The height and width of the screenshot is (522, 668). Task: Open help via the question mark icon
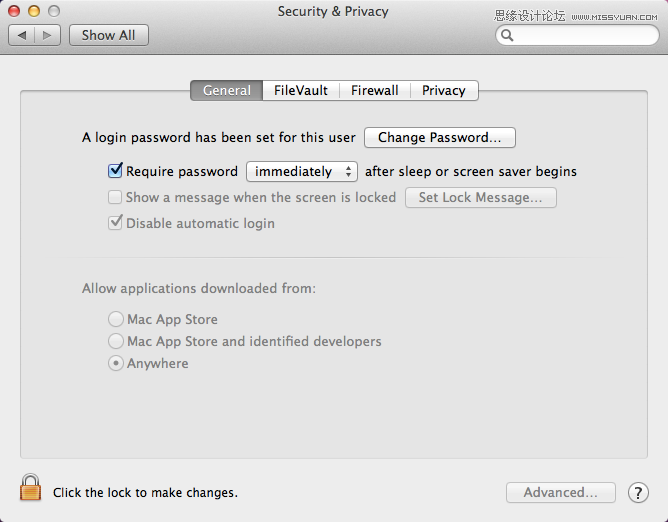coord(638,493)
